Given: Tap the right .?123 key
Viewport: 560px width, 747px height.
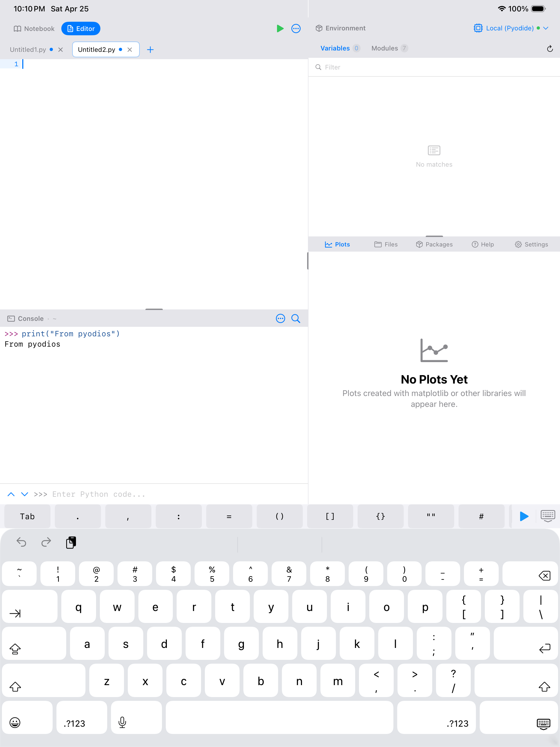Looking at the screenshot, I should [437, 717].
